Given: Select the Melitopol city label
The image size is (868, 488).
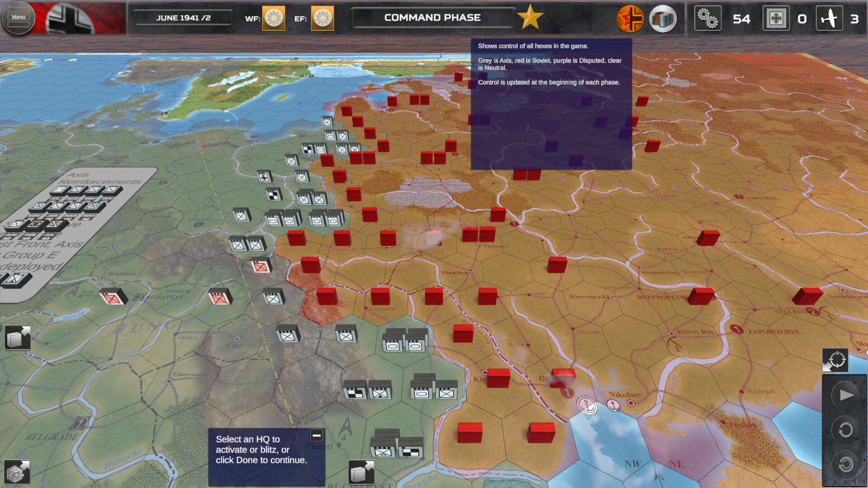Looking at the screenshot, I should coord(759,391).
